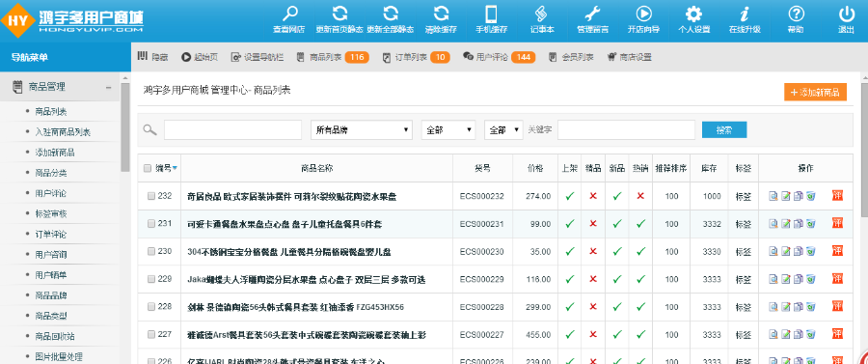Open 会员列表 in top navigation
The image size is (868, 364).
click(x=571, y=57)
